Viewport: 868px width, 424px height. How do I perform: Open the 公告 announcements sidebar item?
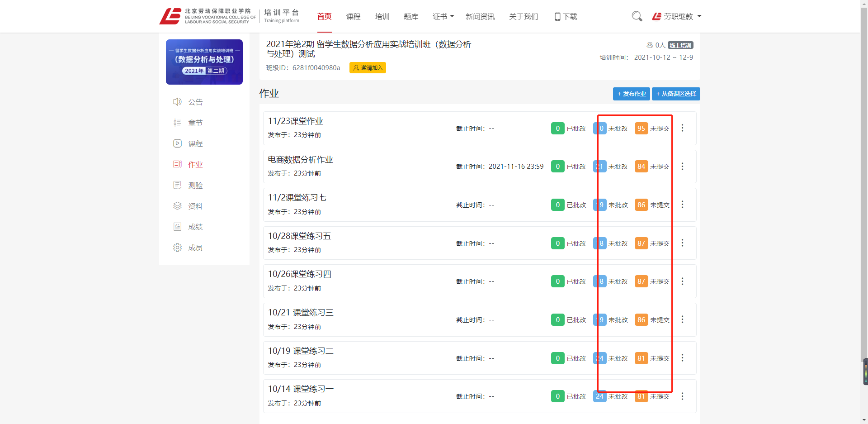(195, 102)
